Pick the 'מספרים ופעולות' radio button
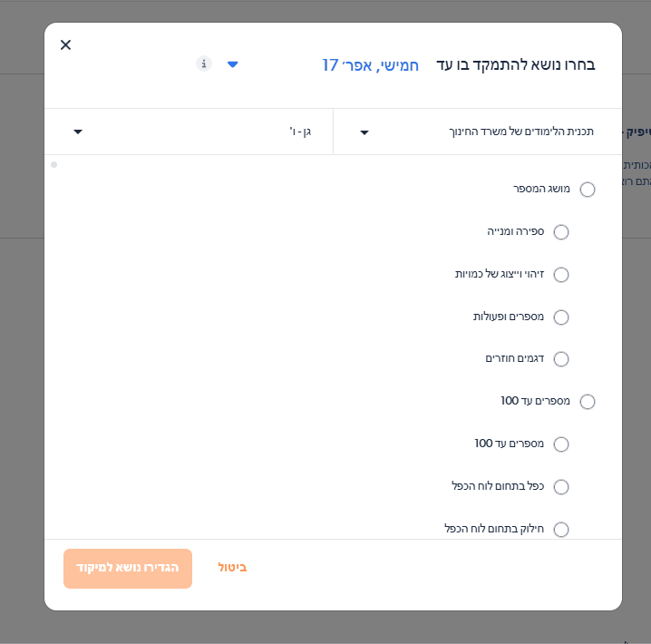The height and width of the screenshot is (644, 651). pos(561,317)
